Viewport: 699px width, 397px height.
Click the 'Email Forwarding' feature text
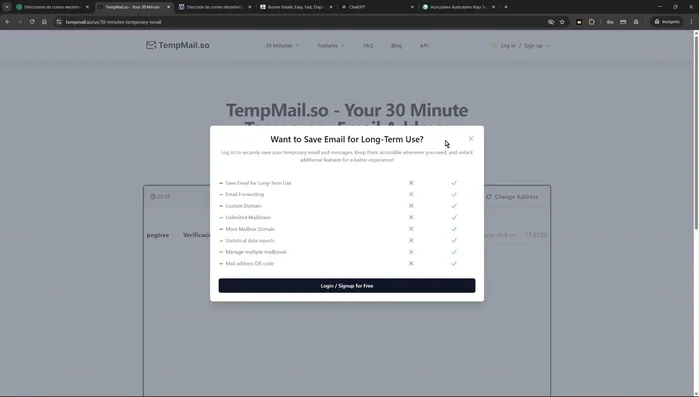pos(244,194)
